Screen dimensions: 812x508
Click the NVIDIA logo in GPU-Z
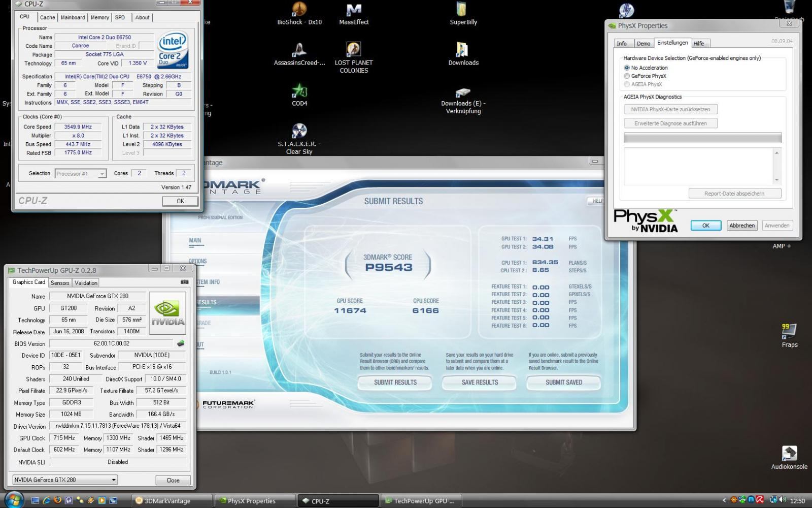pos(167,312)
